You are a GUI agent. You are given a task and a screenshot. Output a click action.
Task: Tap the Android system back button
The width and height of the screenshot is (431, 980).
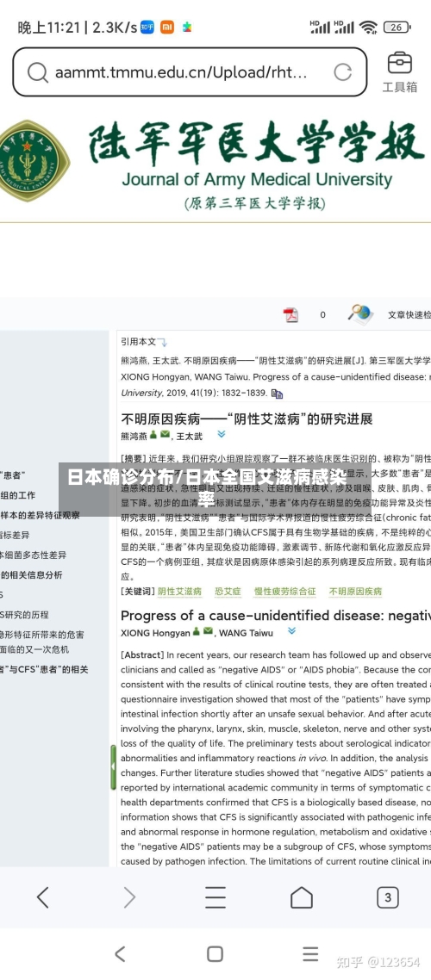(120, 954)
